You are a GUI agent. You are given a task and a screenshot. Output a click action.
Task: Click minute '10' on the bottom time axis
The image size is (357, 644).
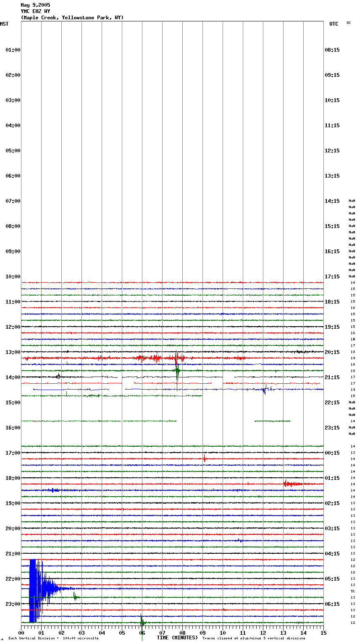[223, 633]
